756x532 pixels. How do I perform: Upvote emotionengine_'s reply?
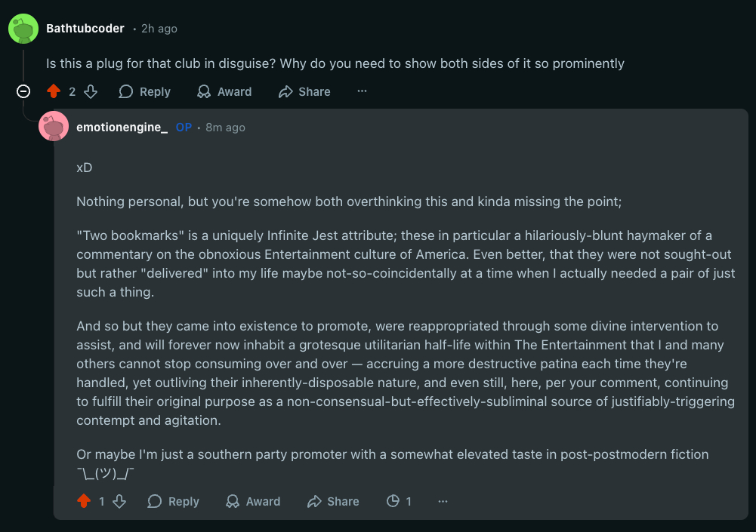tap(83, 501)
